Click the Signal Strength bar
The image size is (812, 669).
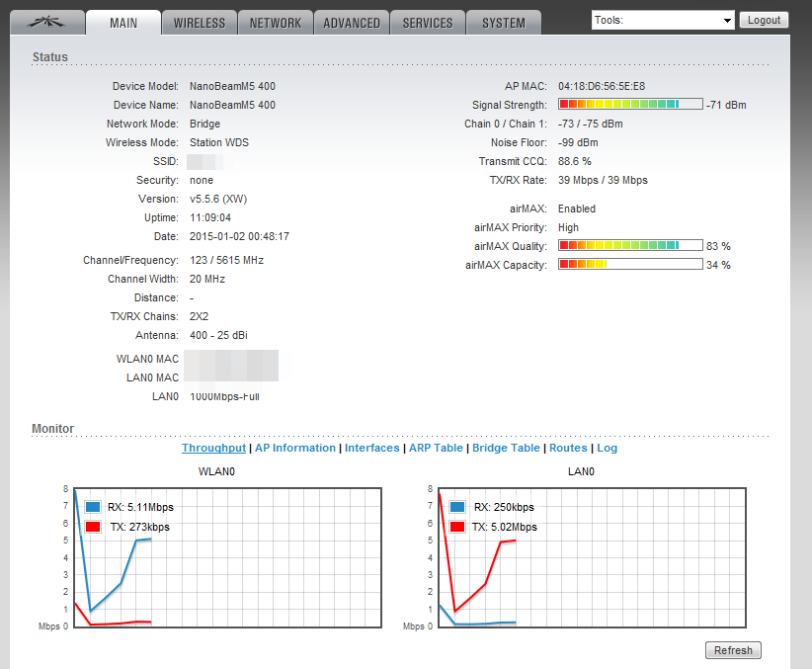pyautogui.click(x=630, y=104)
